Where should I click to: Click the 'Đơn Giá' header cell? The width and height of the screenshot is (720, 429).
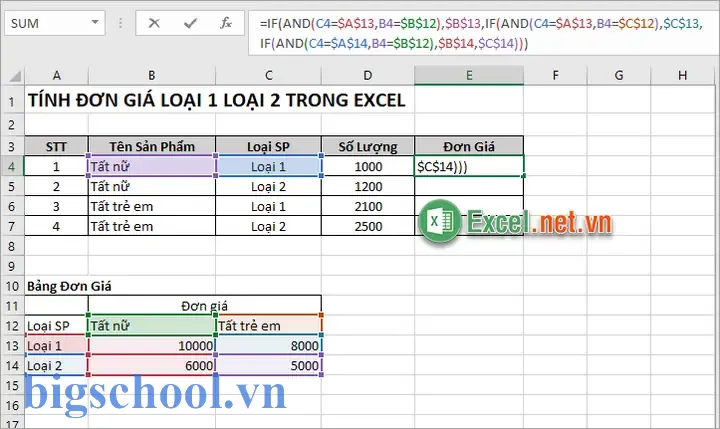(469, 147)
